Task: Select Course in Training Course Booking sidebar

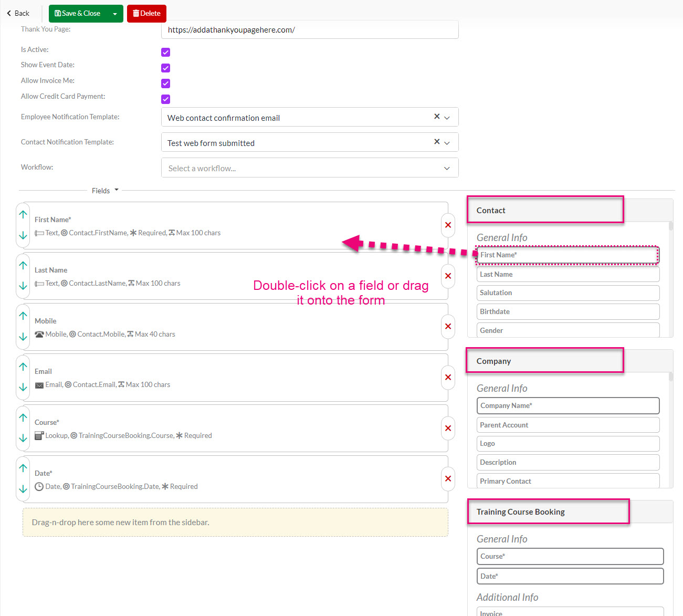Action: [570, 556]
